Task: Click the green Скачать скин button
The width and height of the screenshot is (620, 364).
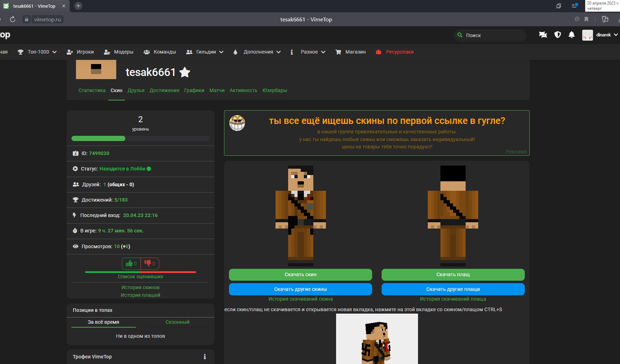Action: [x=300, y=275]
